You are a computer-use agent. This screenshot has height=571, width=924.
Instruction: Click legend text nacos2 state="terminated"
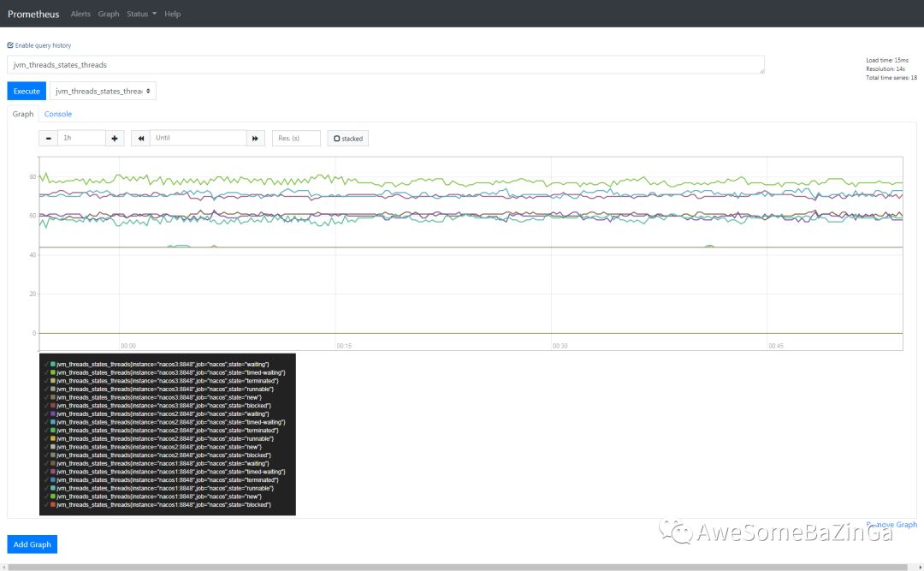pos(168,431)
